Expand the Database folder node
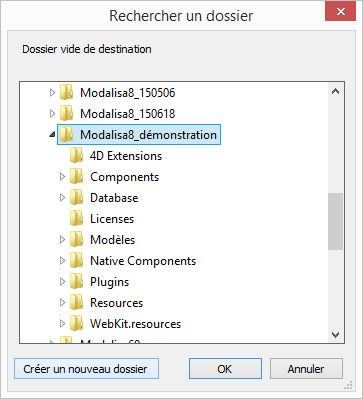The image size is (363, 399). (62, 198)
